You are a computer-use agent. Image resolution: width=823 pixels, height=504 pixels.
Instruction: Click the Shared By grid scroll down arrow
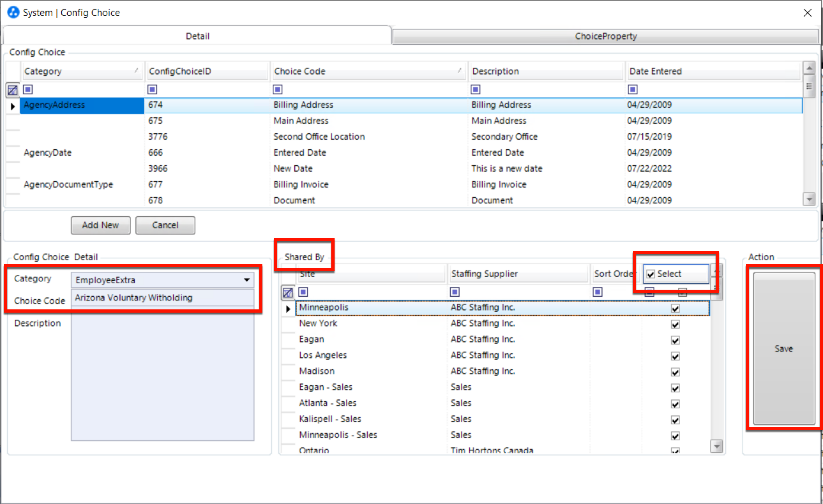coord(716,446)
